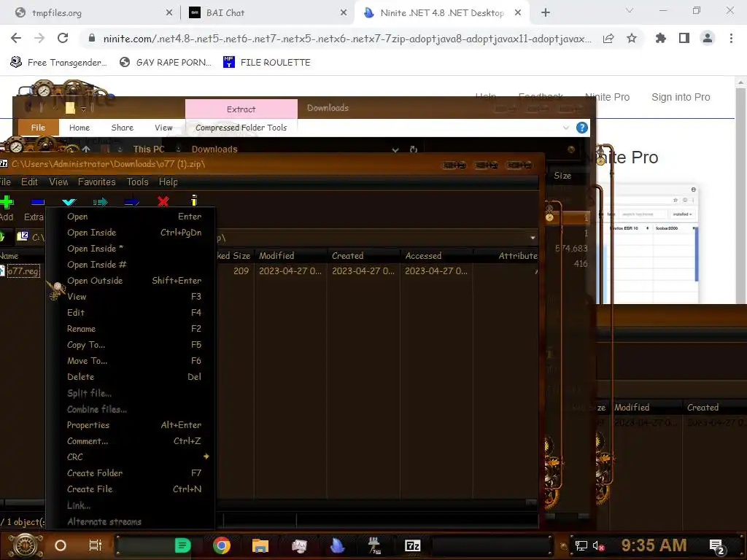
Task: Click the share page icon in address bar
Action: (x=608, y=39)
